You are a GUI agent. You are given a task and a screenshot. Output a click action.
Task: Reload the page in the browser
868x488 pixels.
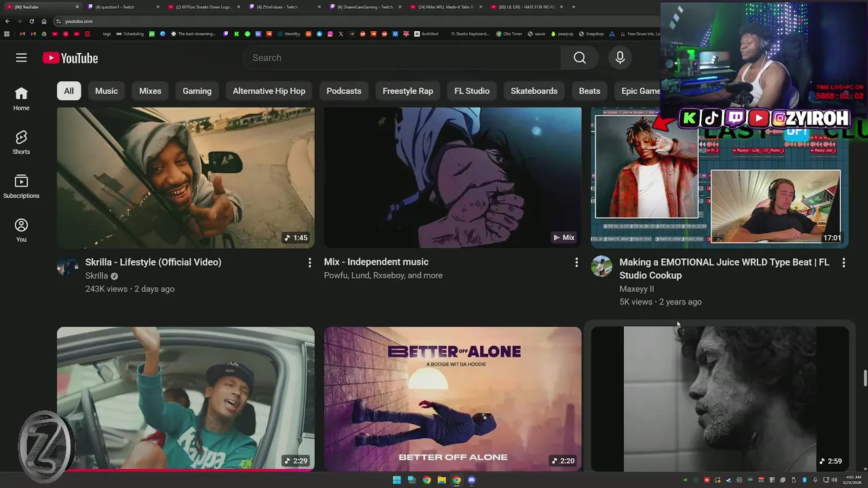click(31, 21)
